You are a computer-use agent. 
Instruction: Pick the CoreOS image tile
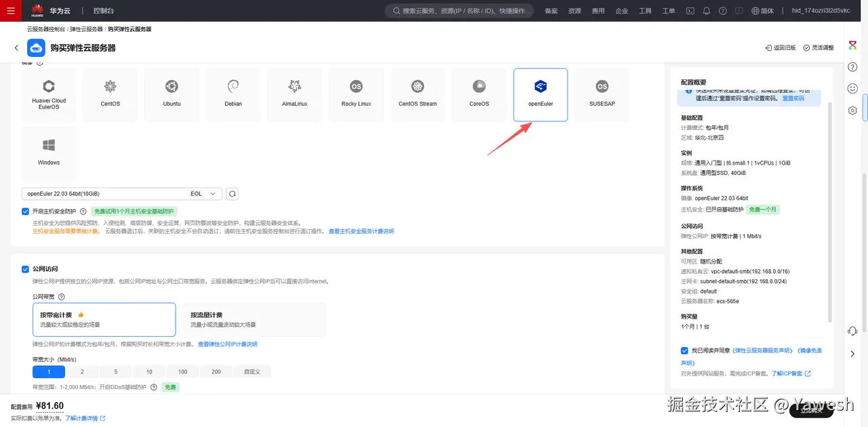pos(479,95)
